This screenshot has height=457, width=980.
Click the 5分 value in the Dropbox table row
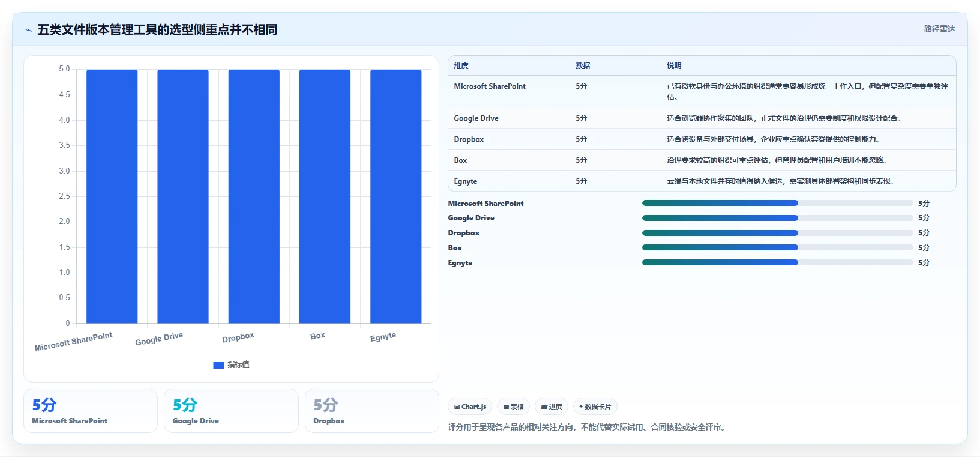[x=581, y=139]
